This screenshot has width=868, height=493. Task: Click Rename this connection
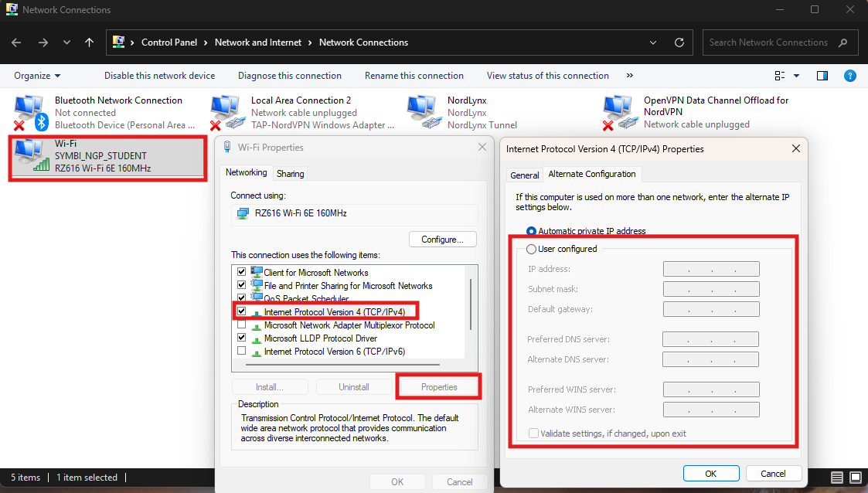[x=414, y=76]
